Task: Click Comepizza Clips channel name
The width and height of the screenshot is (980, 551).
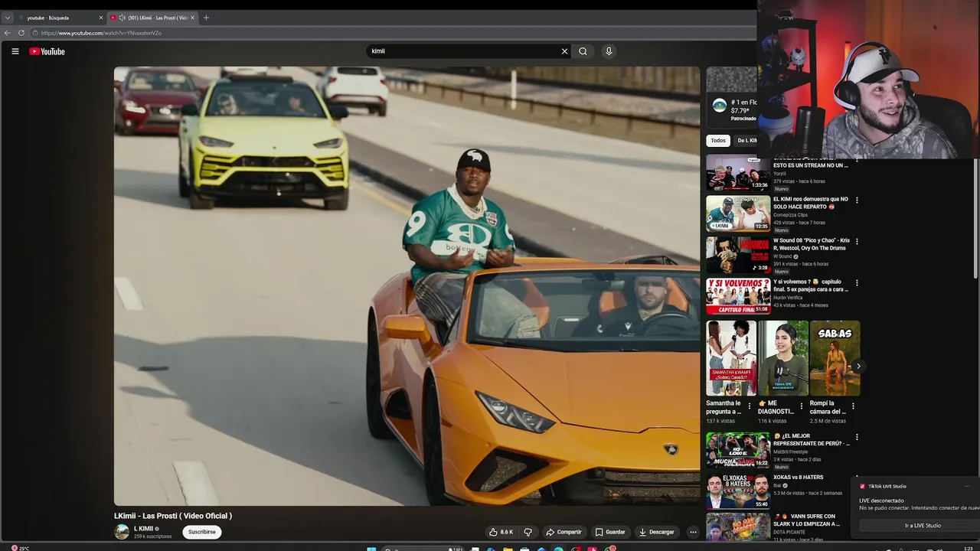Action: (790, 215)
